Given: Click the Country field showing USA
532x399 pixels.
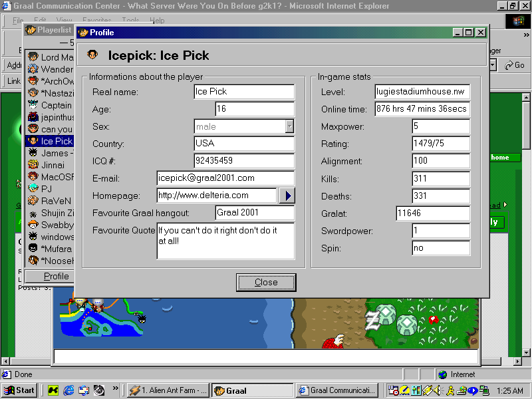Looking at the screenshot, I should (244, 144).
